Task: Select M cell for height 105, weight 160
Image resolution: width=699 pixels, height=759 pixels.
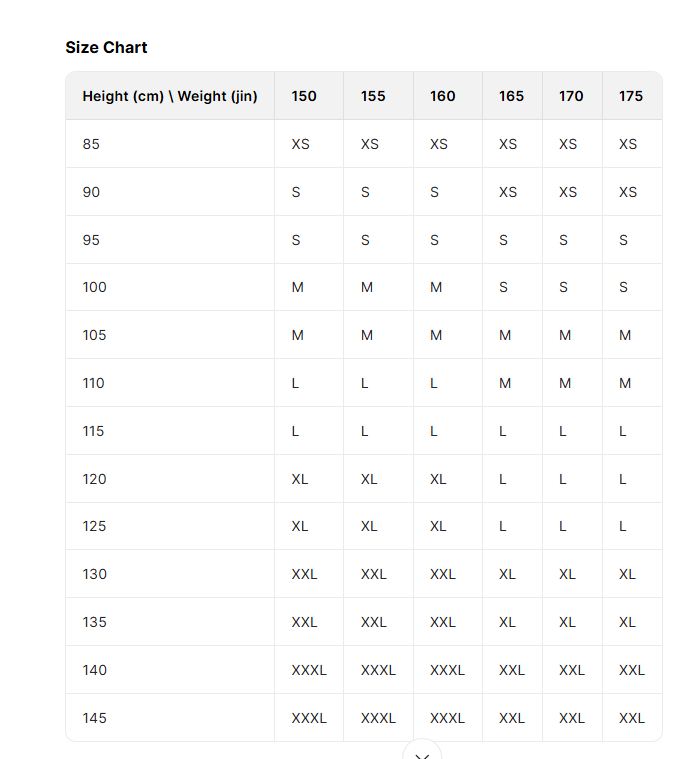Action: click(436, 335)
